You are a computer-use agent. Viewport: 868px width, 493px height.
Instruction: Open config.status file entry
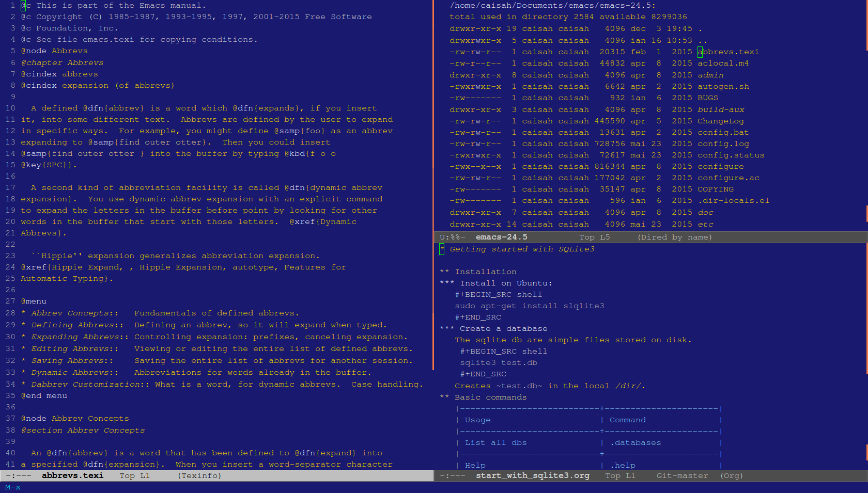click(x=731, y=155)
